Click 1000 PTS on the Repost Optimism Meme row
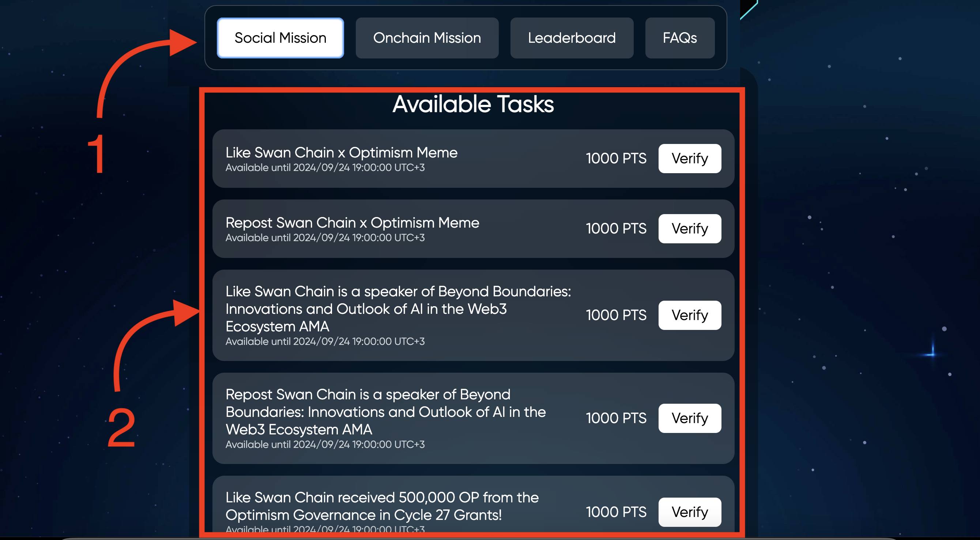Screen dimensions: 980x540 point(616,229)
